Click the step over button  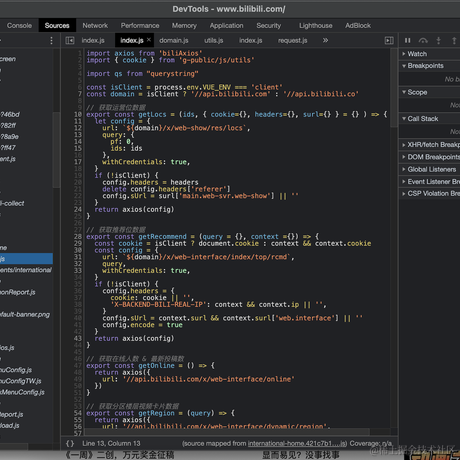point(423,40)
